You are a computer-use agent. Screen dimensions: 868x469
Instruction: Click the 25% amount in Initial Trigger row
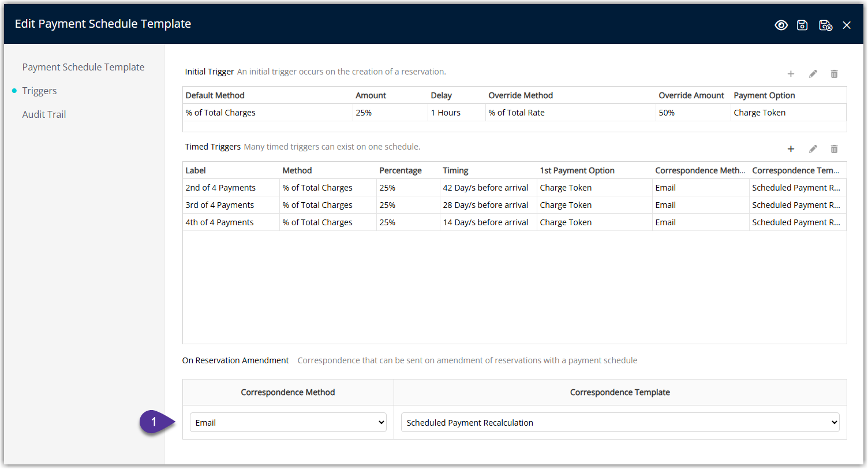[390, 113]
